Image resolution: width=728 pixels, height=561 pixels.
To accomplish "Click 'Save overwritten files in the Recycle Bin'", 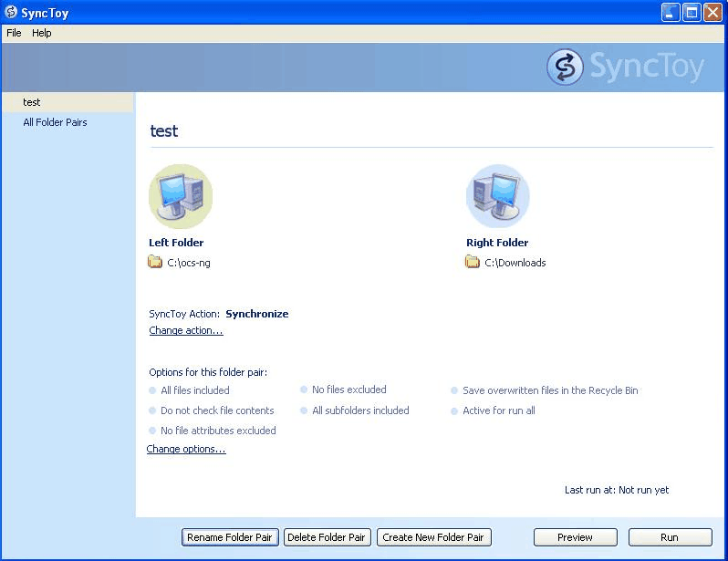I will [x=550, y=390].
